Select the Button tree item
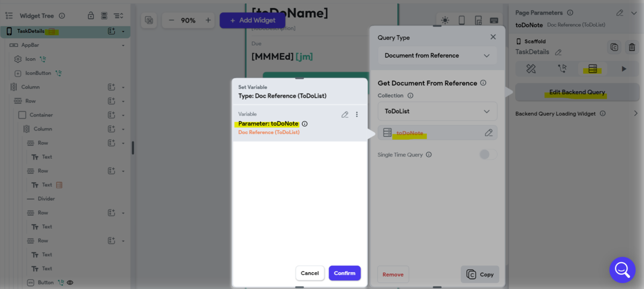The image size is (644, 289). [x=46, y=283]
